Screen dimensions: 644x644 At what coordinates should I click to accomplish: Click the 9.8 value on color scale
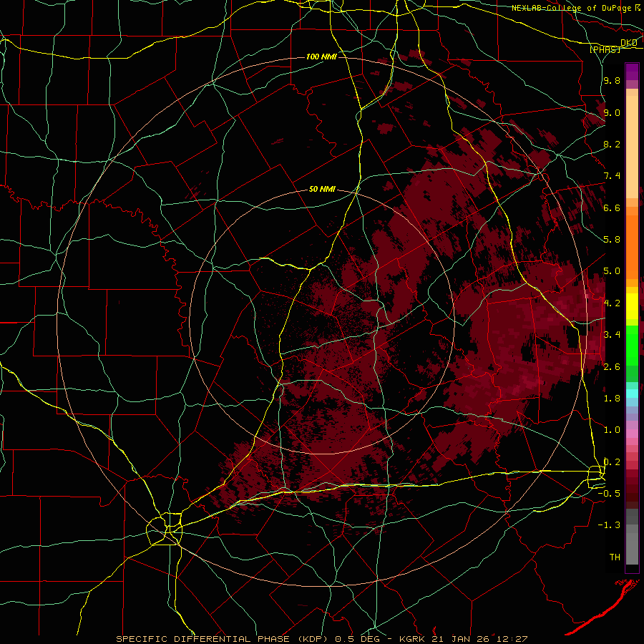612,80
